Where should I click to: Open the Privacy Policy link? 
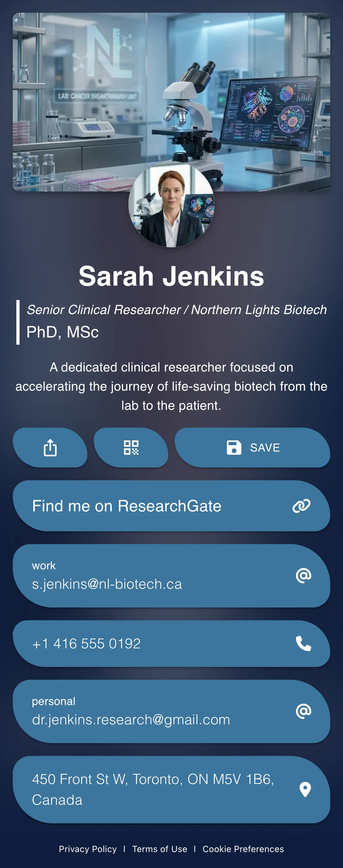[87, 849]
